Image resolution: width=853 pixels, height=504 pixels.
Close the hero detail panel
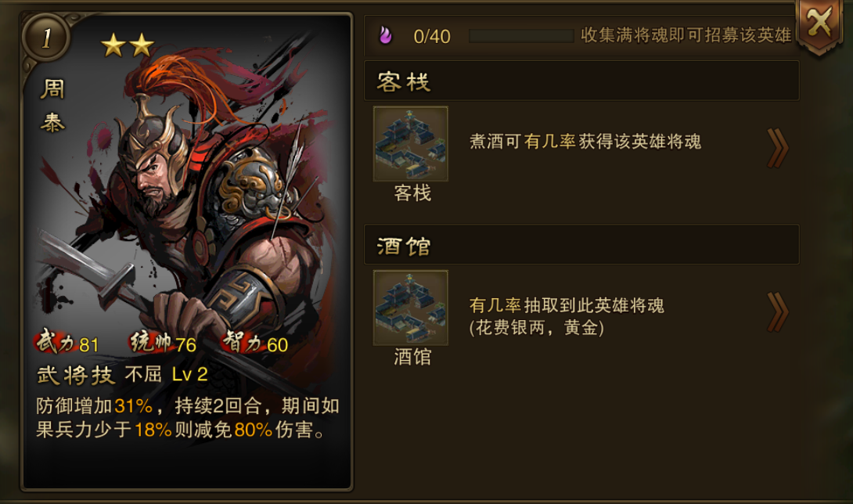(819, 24)
